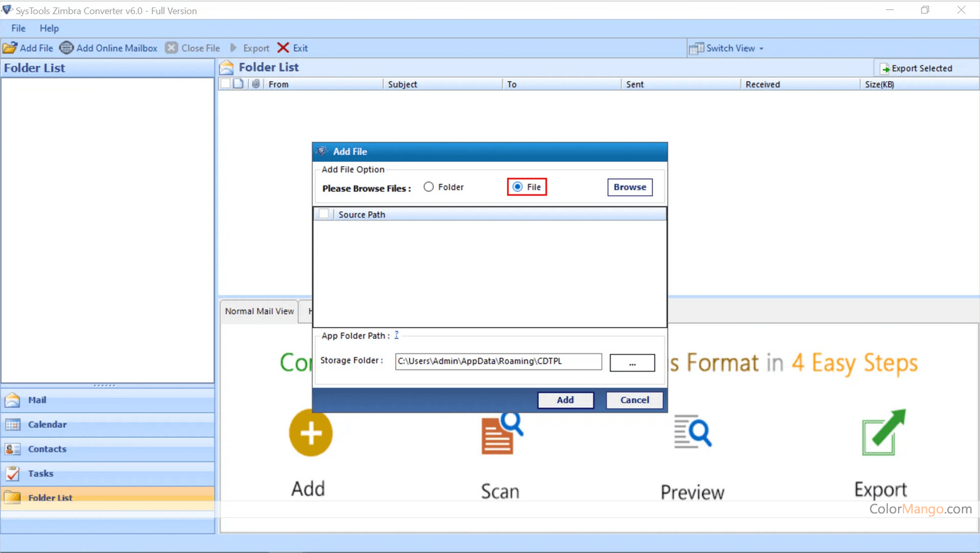
Task: Select the Folder radio button
Action: tap(429, 187)
